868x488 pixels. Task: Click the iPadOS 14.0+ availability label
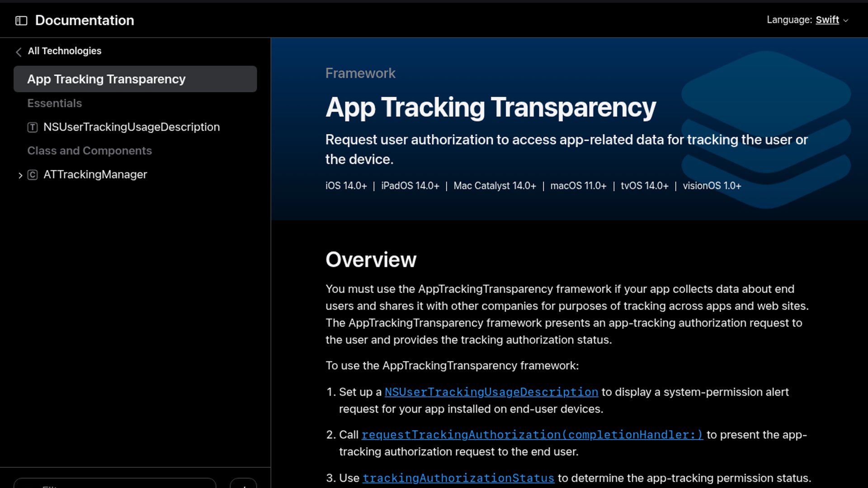[410, 186]
